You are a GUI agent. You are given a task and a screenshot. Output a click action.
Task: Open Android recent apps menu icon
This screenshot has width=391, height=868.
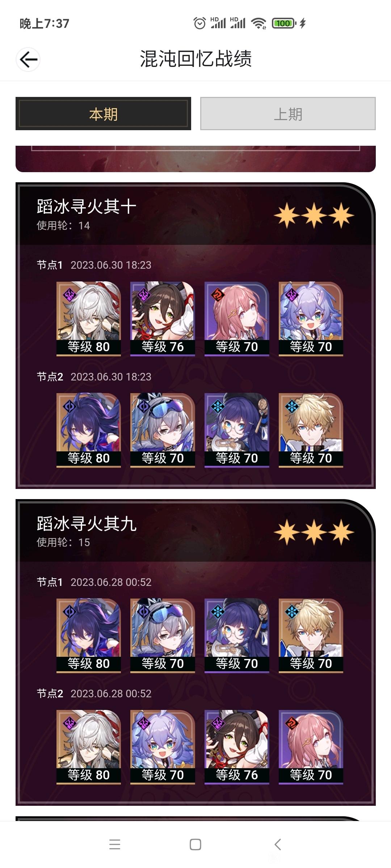(x=115, y=844)
